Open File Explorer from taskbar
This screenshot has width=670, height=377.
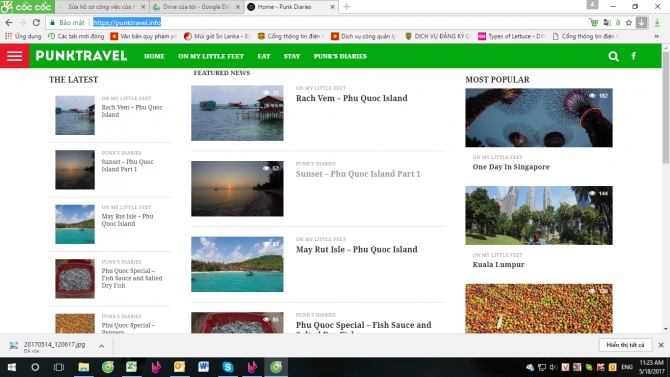pos(83,367)
